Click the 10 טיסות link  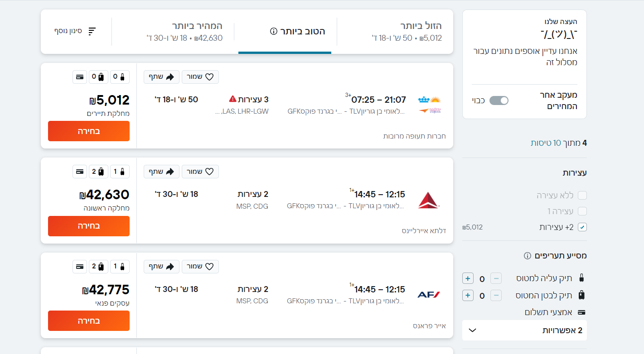coord(546,143)
